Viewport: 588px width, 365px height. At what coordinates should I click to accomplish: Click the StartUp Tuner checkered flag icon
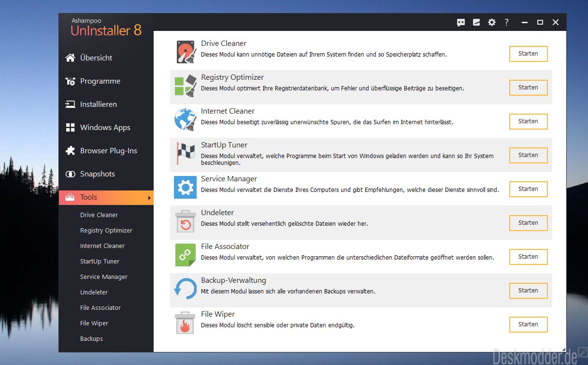186,154
